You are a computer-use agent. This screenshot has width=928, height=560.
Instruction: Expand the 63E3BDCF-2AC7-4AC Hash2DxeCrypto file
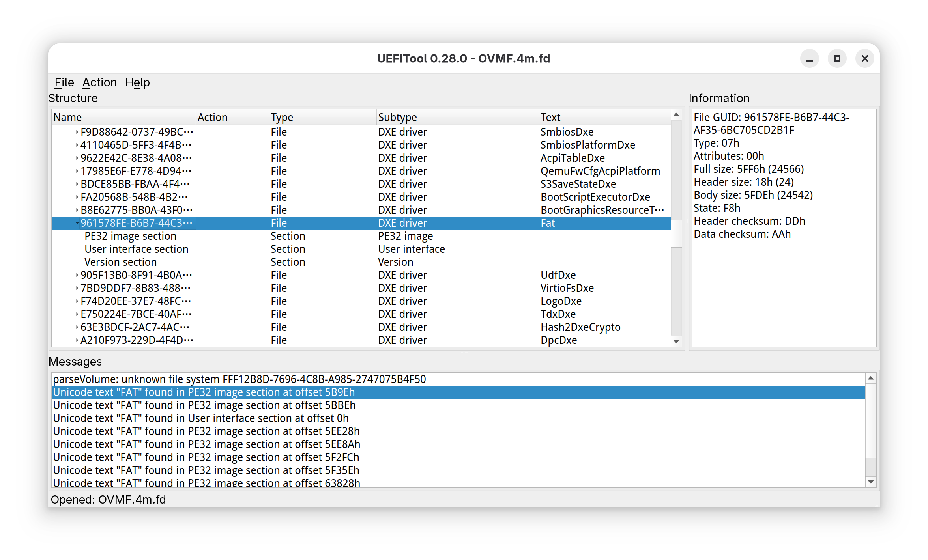coord(77,327)
